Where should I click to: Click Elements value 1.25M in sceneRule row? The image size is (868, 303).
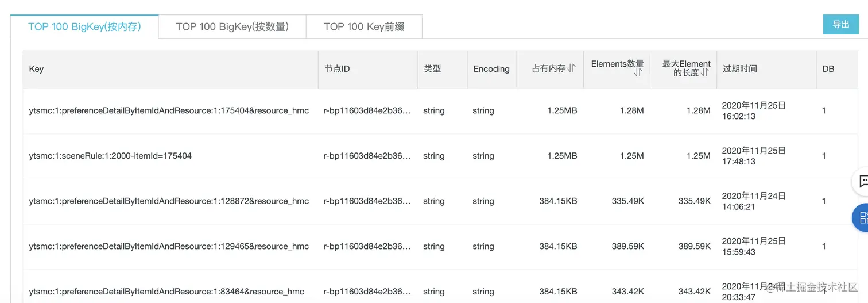[632, 156]
